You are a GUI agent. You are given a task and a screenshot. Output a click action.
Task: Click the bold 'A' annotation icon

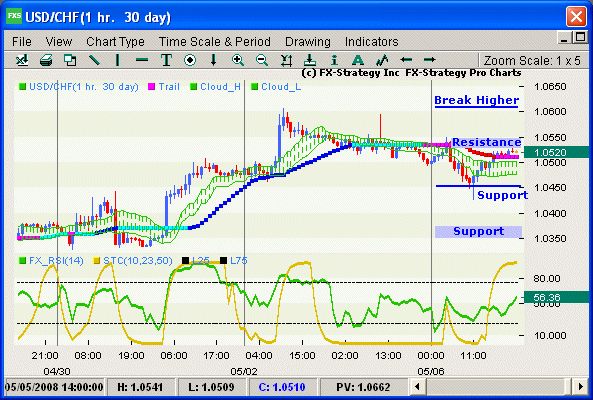[358, 60]
